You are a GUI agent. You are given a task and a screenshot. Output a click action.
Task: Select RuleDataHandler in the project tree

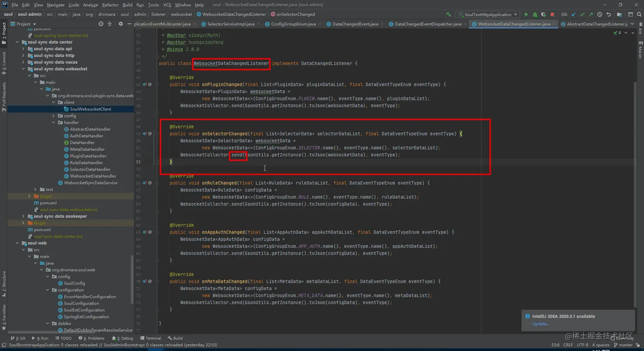[86, 163]
